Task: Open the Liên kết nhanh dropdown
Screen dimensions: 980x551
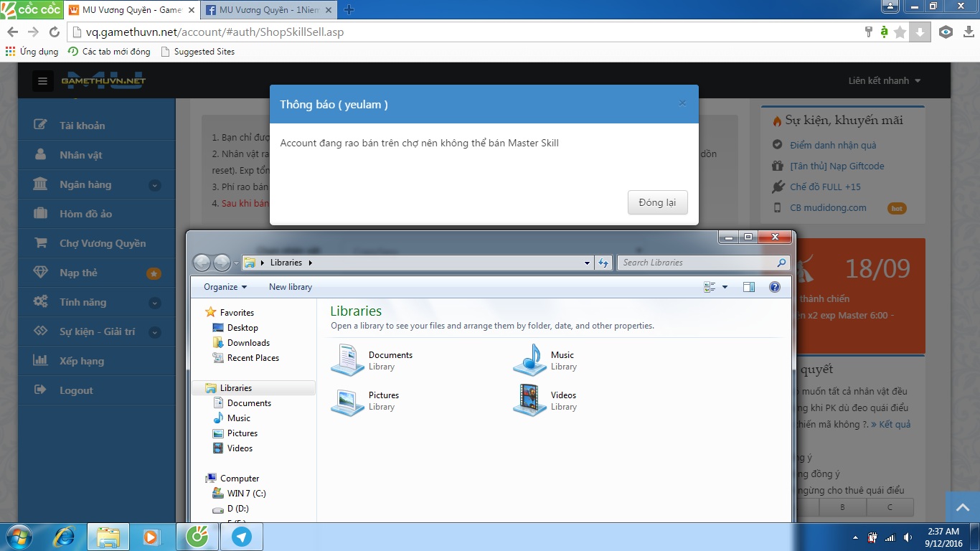Action: (x=884, y=81)
